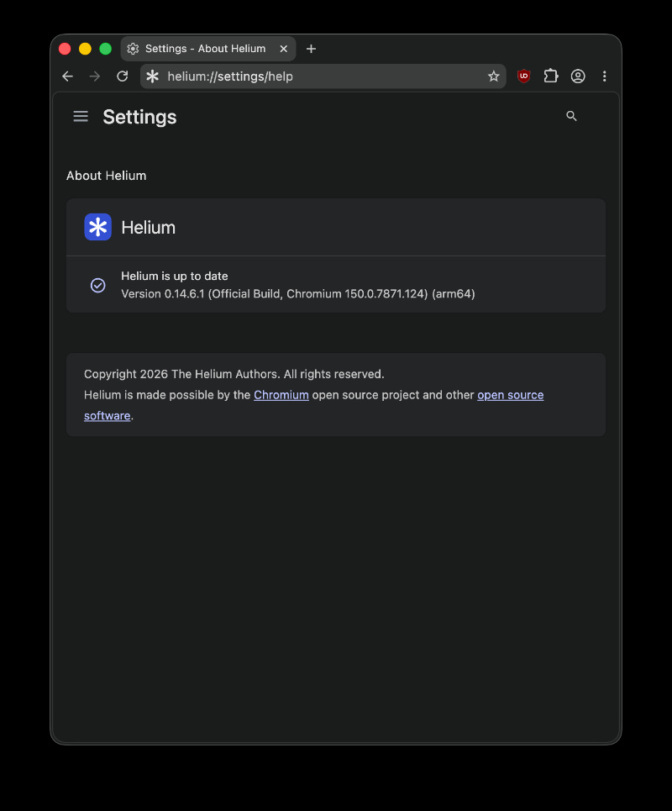672x811 pixels.
Task: Open the uBlock Origin extension icon
Action: (x=523, y=76)
